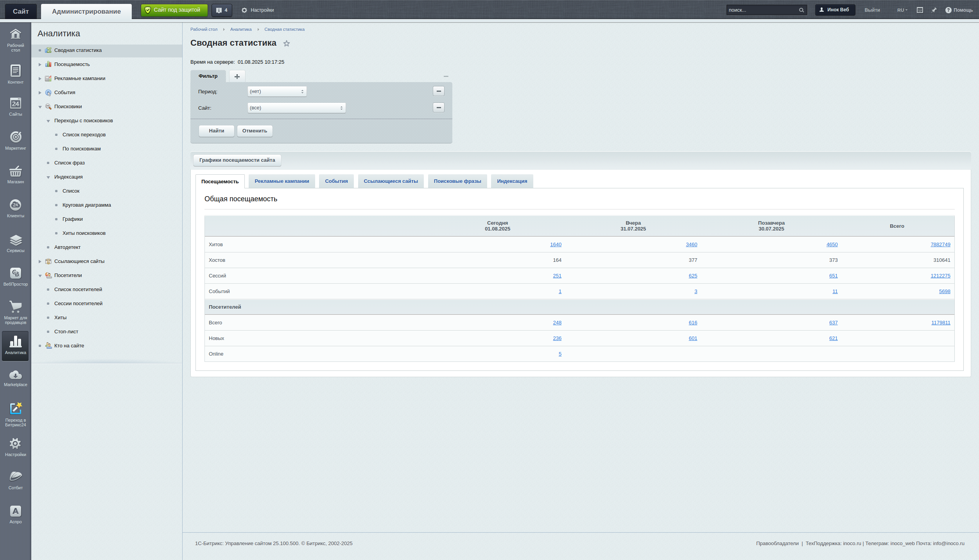Expand the Посещаемость tree node

point(40,64)
